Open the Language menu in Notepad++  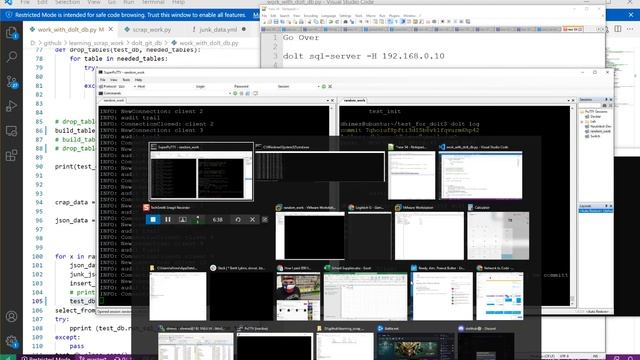328,16
